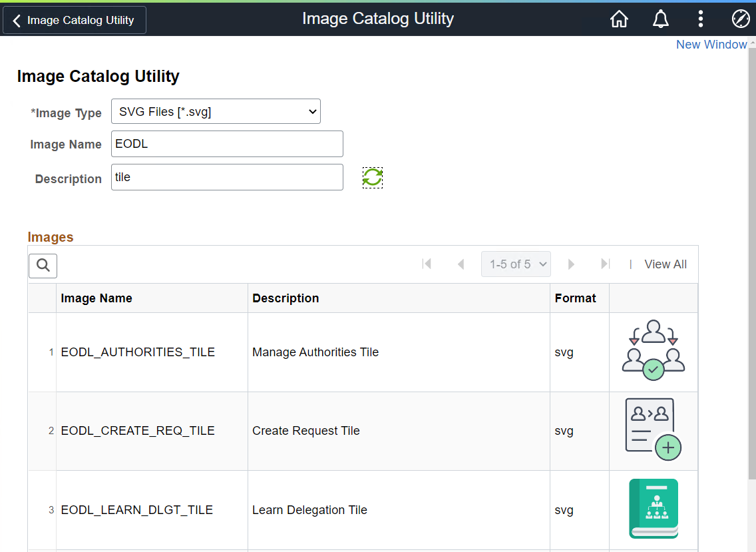Click the Home icon in header
Viewport: 756px width, 552px height.
pyautogui.click(x=619, y=19)
